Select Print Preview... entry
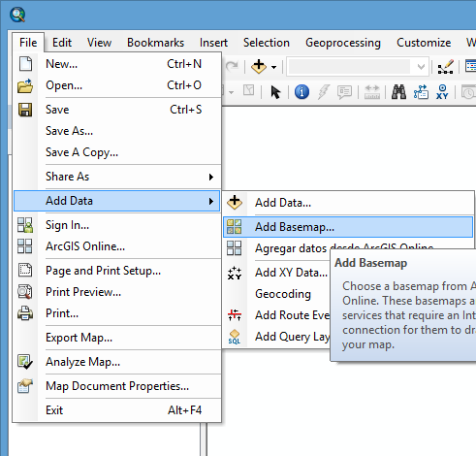Viewport: 476px width, 456px height. click(x=116, y=292)
